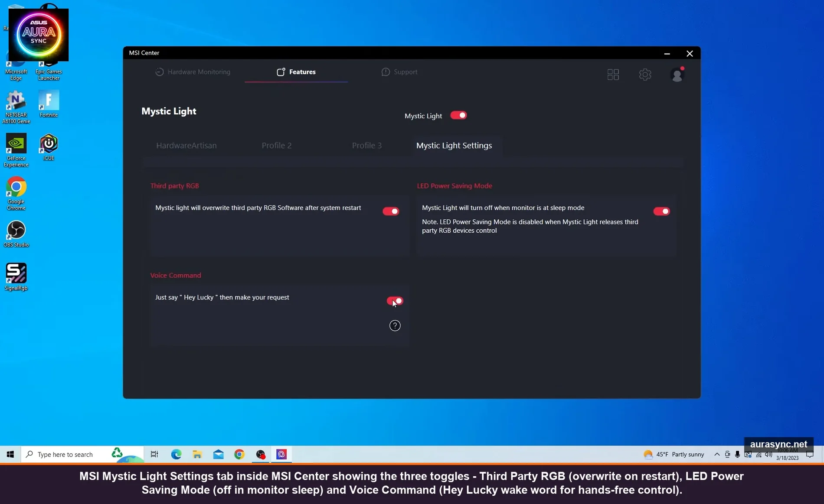
Task: Select the HardwareArtisan profile tab
Action: tap(186, 146)
